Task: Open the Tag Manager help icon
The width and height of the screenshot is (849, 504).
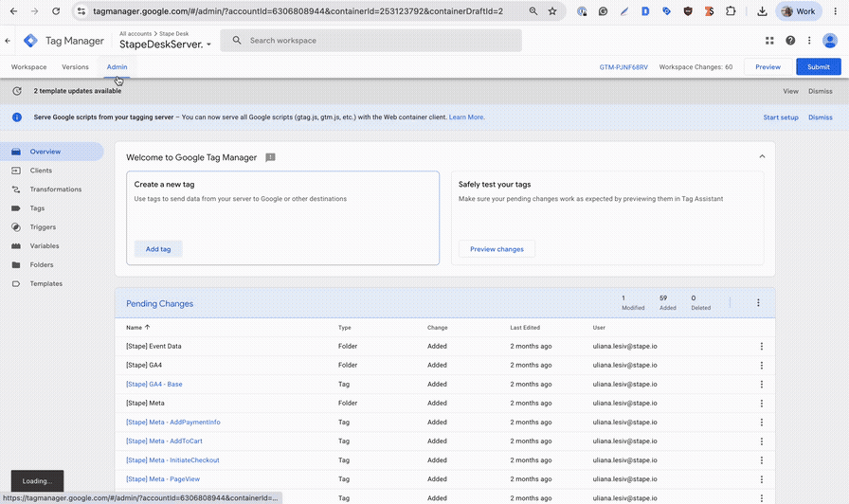Action: pyautogui.click(x=790, y=41)
